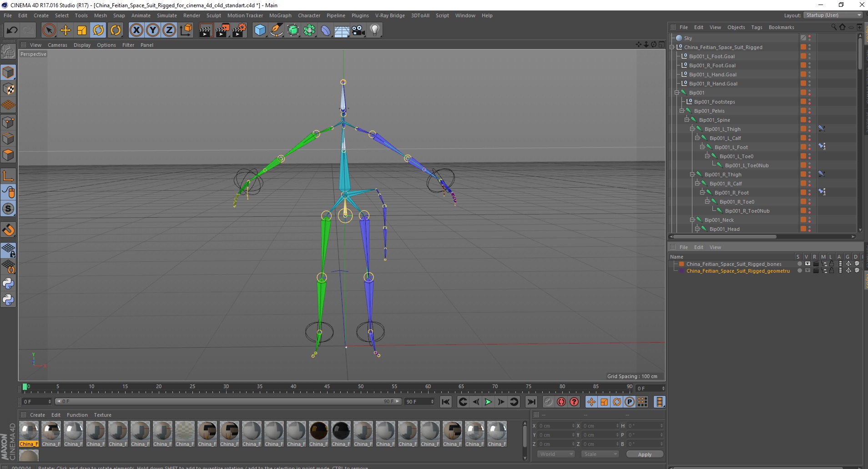The height and width of the screenshot is (469, 868).
Task: Add a light object
Action: point(375,30)
